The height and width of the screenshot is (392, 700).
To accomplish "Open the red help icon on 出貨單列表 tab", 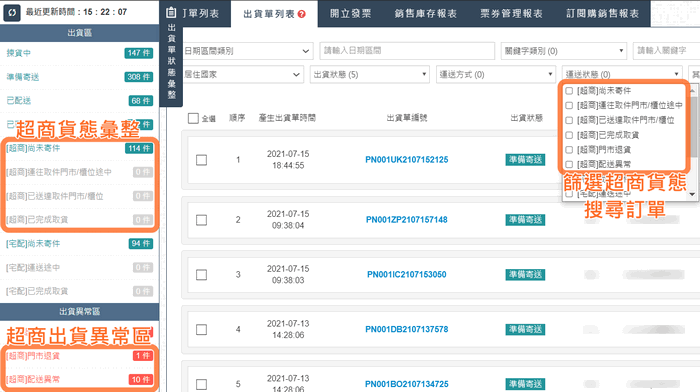I will [x=302, y=14].
